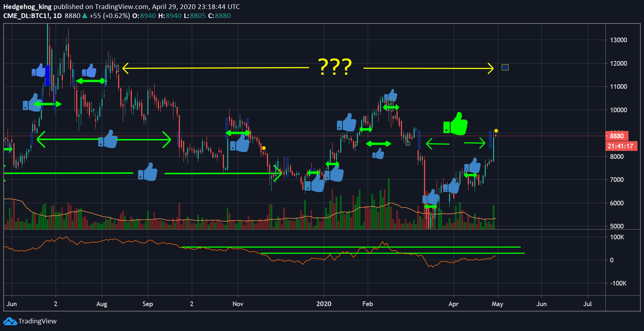
Task: Click the May label on time axis
Action: pos(497,304)
